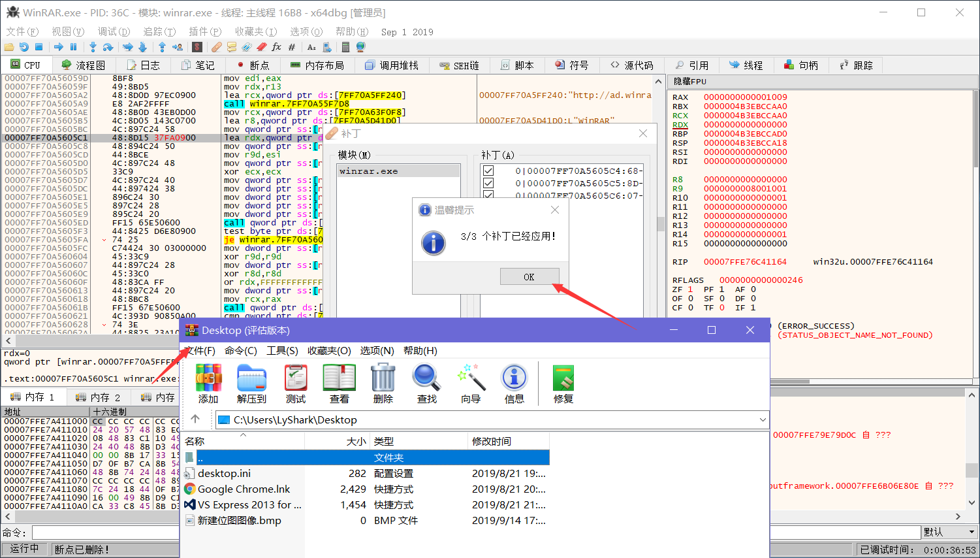Viewport: 980px width, 558px height.
Task: Click WinRAR 修复 (Repair) icon
Action: click(563, 384)
